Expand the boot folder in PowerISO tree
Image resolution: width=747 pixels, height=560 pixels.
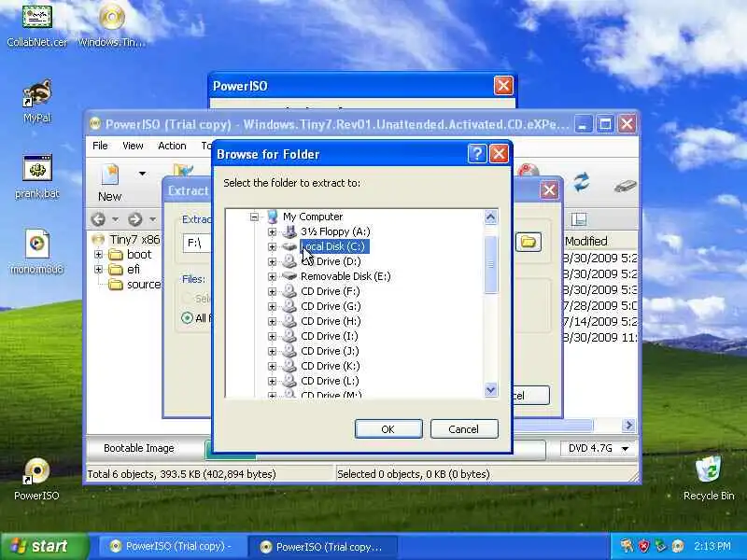(x=99, y=255)
